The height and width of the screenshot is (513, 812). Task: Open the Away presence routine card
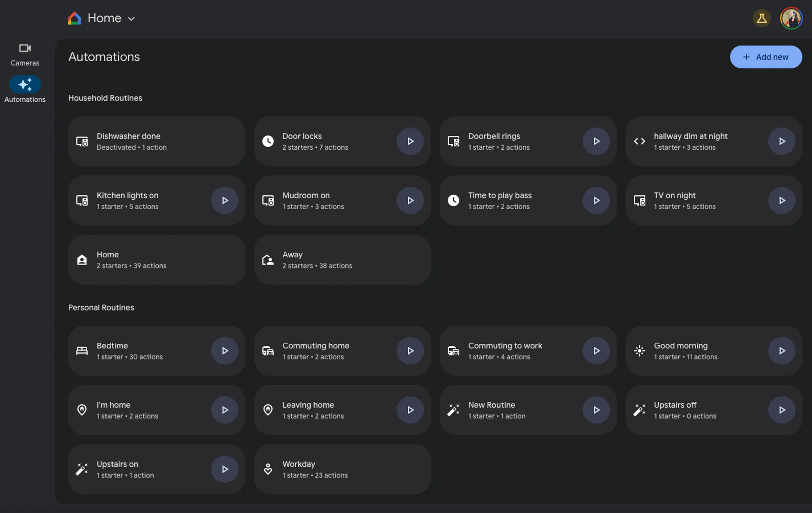tap(342, 260)
